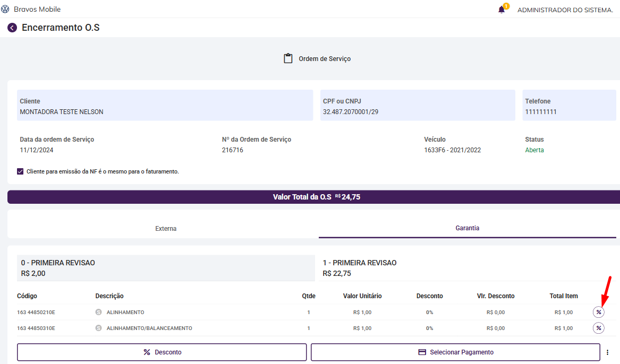Open the three-dot more options menu

[607, 352]
